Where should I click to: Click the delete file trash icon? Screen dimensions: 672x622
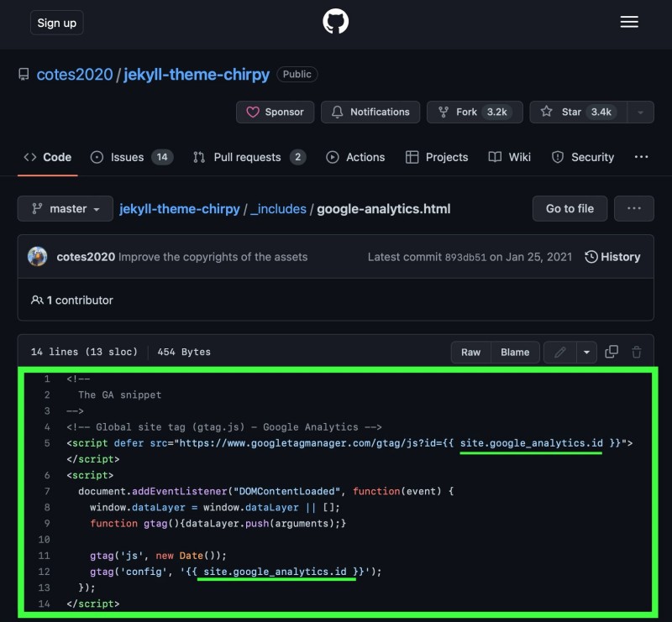(x=637, y=352)
